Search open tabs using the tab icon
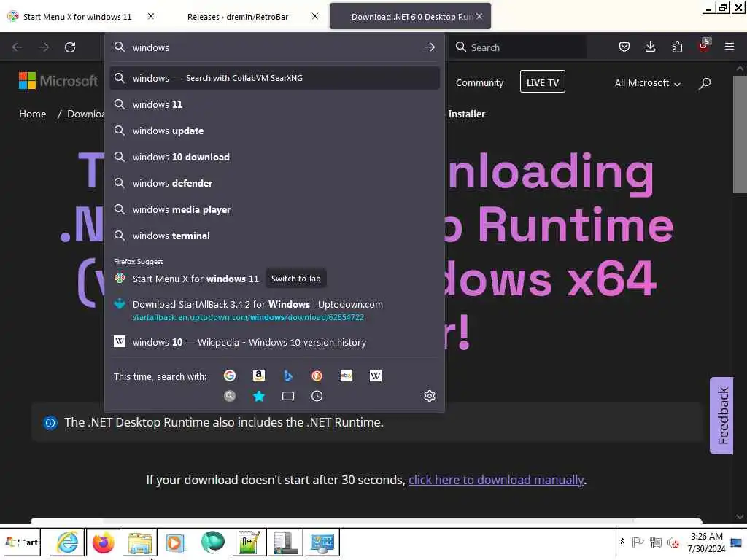Screen dimensions: 747x560 point(287,396)
